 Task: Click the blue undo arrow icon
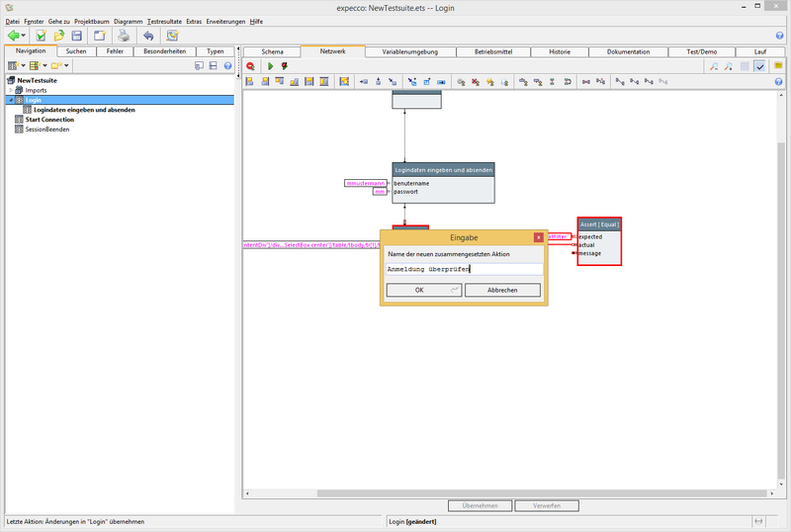tap(148, 36)
